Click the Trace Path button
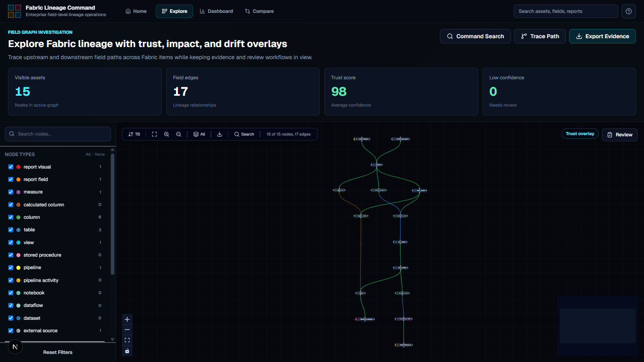Viewport: 644px width, 362px height. 540,36
